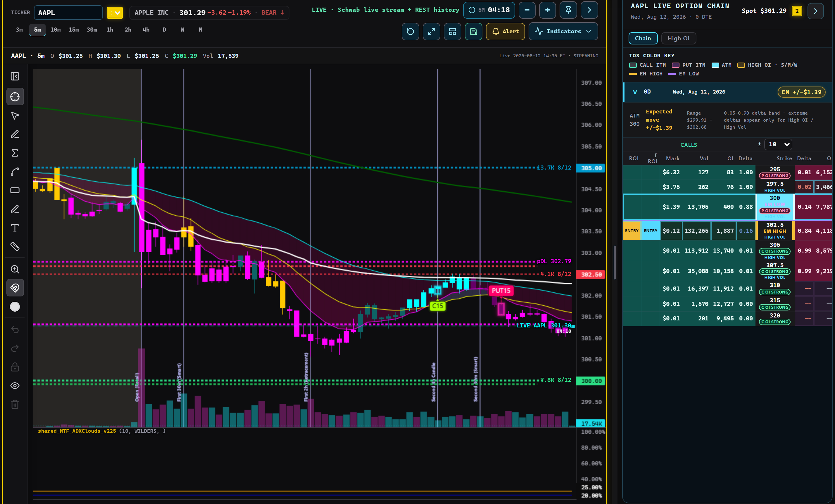Viewport: 835px width, 504px height.
Task: Select the 5m timeframe
Action: tap(37, 30)
